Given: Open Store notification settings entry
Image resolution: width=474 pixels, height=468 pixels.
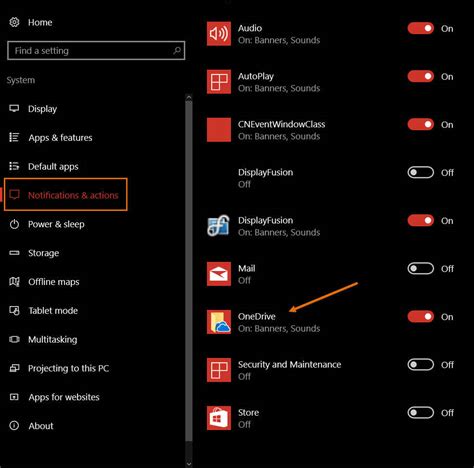Looking at the screenshot, I should [248, 418].
